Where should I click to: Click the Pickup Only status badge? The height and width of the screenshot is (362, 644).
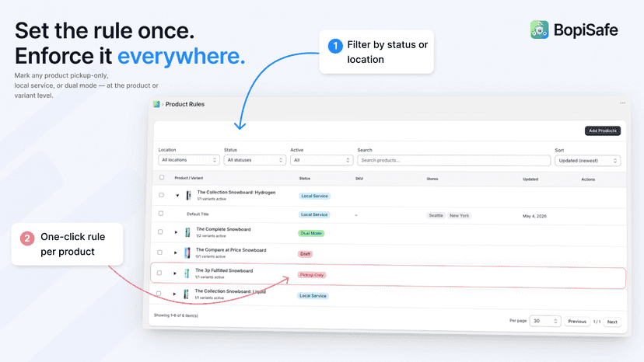click(312, 275)
